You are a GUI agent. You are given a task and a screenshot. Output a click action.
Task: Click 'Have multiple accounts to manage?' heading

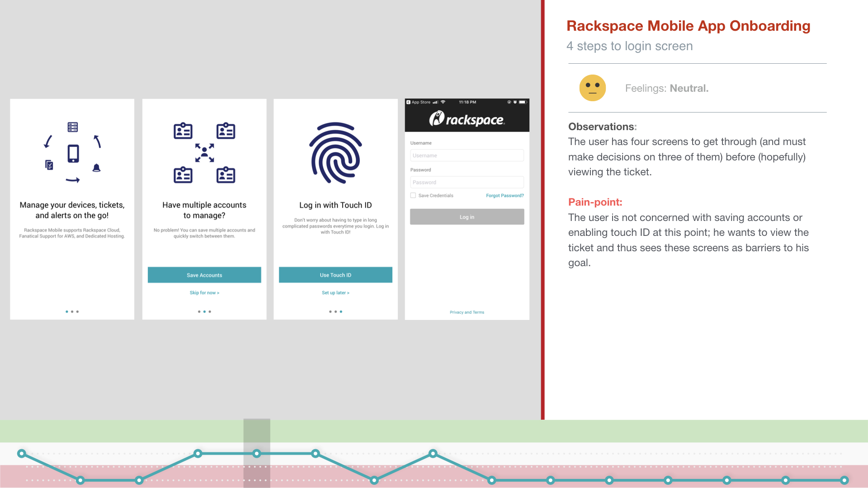tap(204, 210)
